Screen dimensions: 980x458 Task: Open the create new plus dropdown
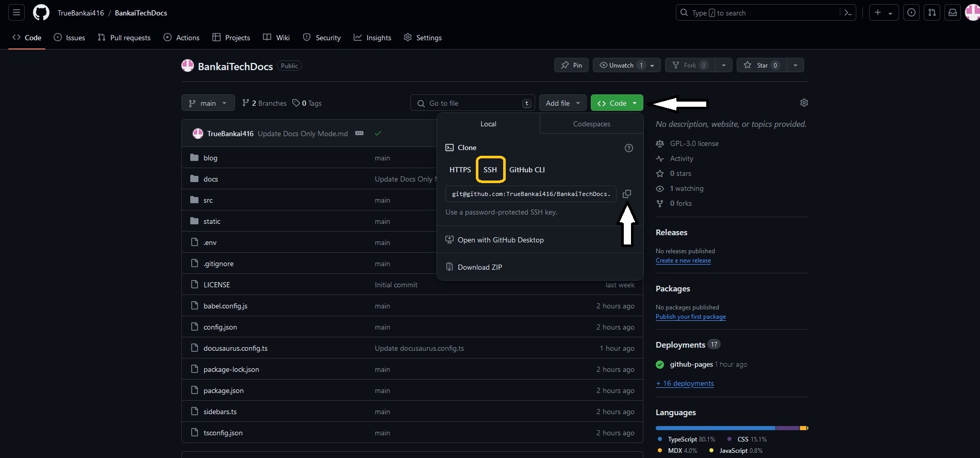click(x=883, y=12)
